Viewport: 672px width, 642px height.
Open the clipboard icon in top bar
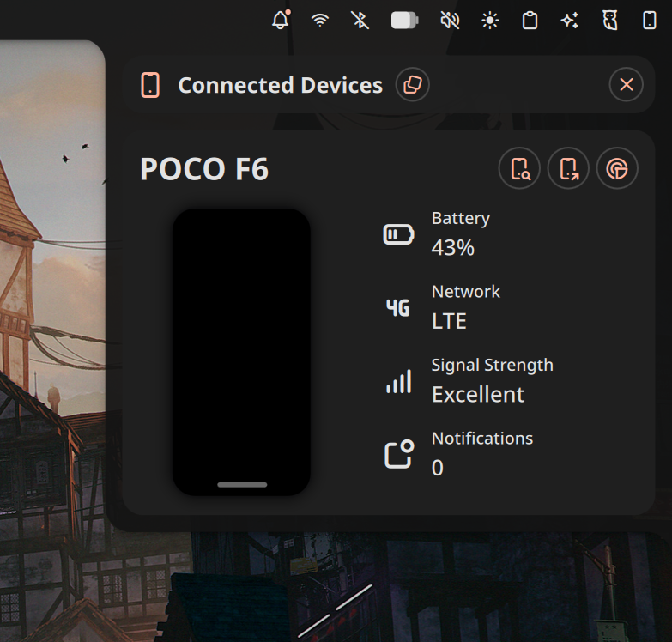pyautogui.click(x=530, y=20)
